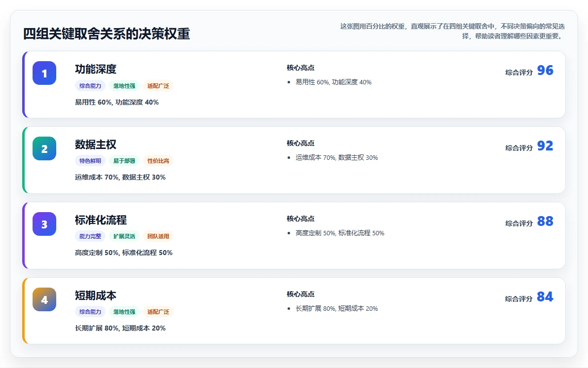Click 综合评分 label beside score 96

[519, 73]
